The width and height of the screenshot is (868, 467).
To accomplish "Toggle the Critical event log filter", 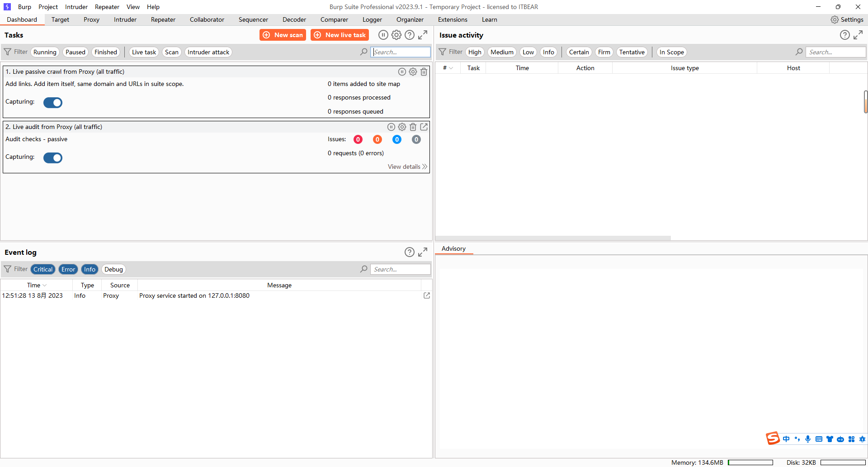I will 43,269.
